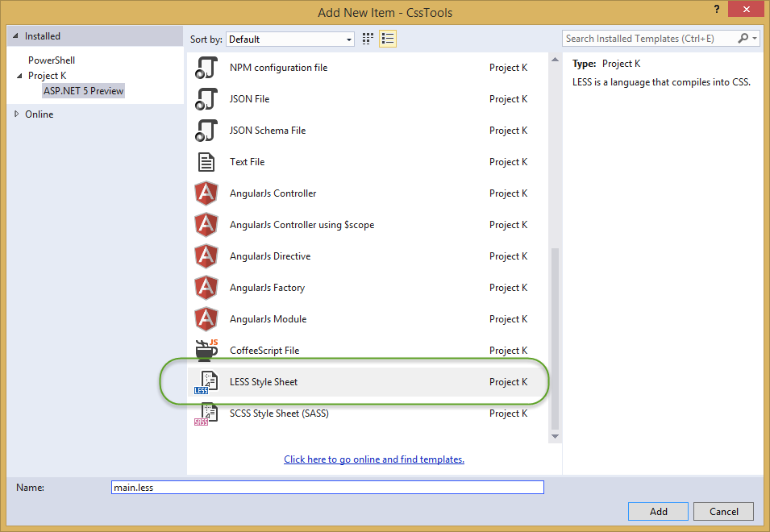Select the SCSS Style Sheet (SASS) name
Image resolution: width=770 pixels, height=532 pixels.
coord(279,414)
